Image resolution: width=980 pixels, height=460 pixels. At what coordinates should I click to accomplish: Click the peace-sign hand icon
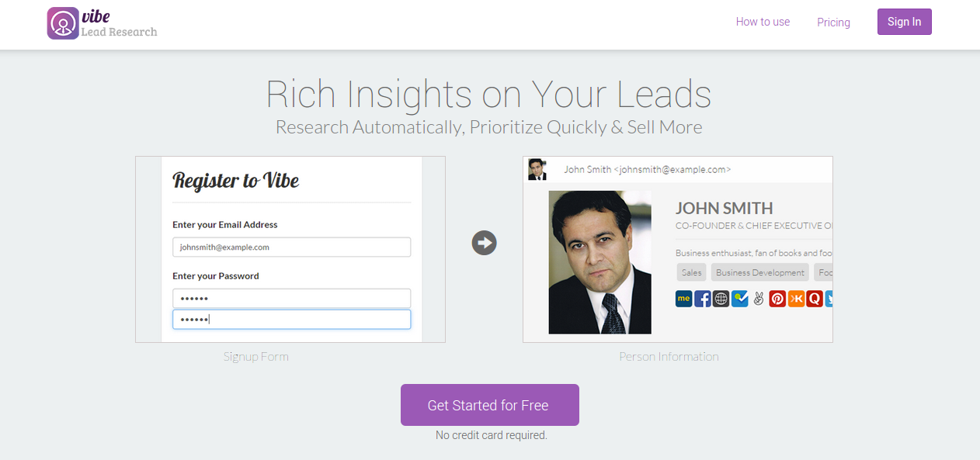[x=759, y=299]
